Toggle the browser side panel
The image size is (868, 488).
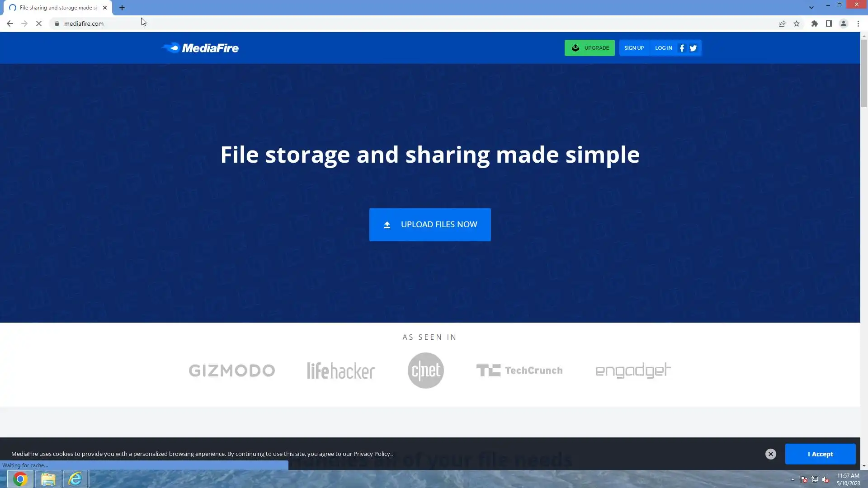[x=829, y=23]
